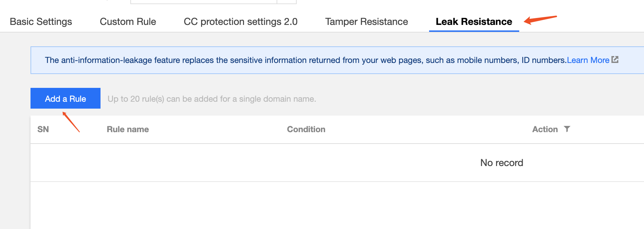Screen dimensions: 644x229
Task: Click the Add a Rule button
Action: (66, 98)
